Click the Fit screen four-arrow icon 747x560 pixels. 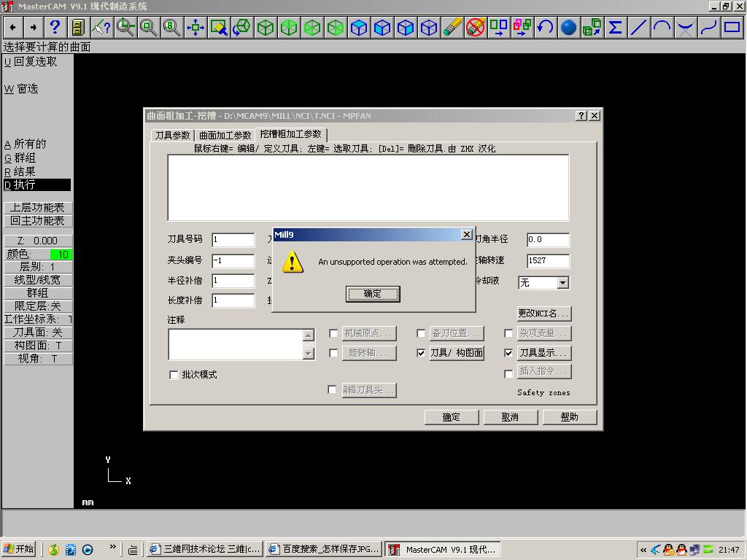click(196, 28)
